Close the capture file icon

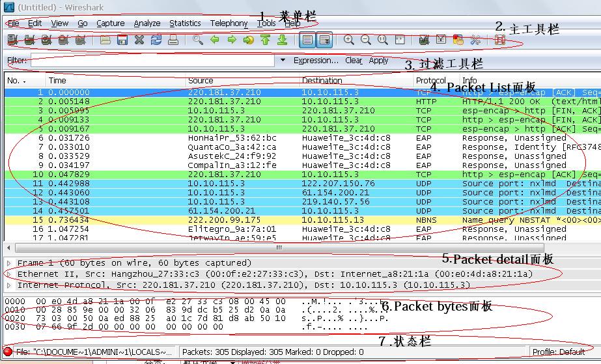tap(139, 40)
